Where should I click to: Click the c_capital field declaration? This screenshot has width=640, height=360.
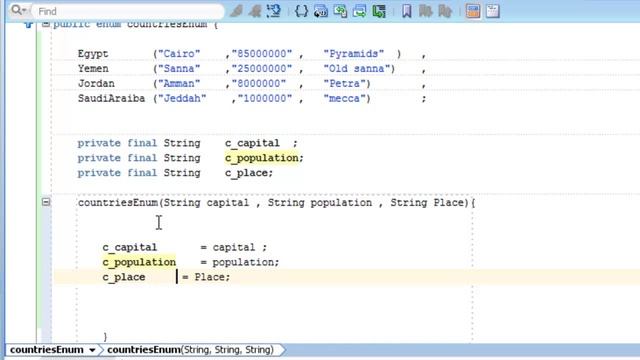(x=252, y=143)
